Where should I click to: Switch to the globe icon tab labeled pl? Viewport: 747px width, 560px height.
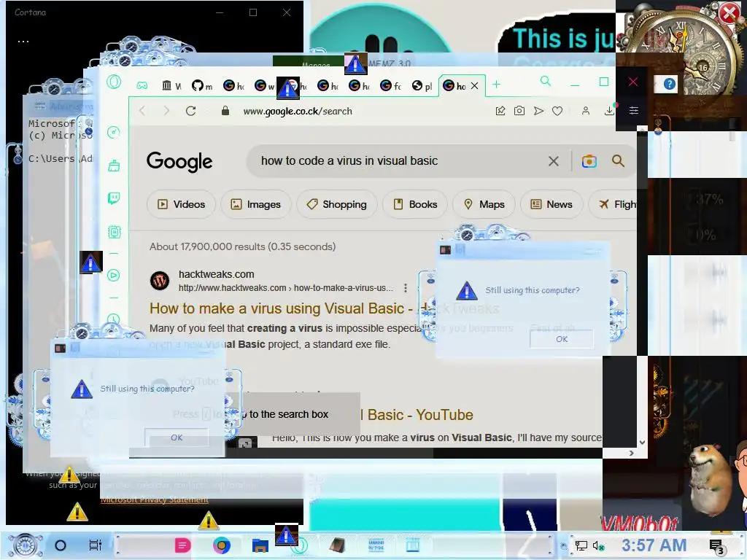422,86
